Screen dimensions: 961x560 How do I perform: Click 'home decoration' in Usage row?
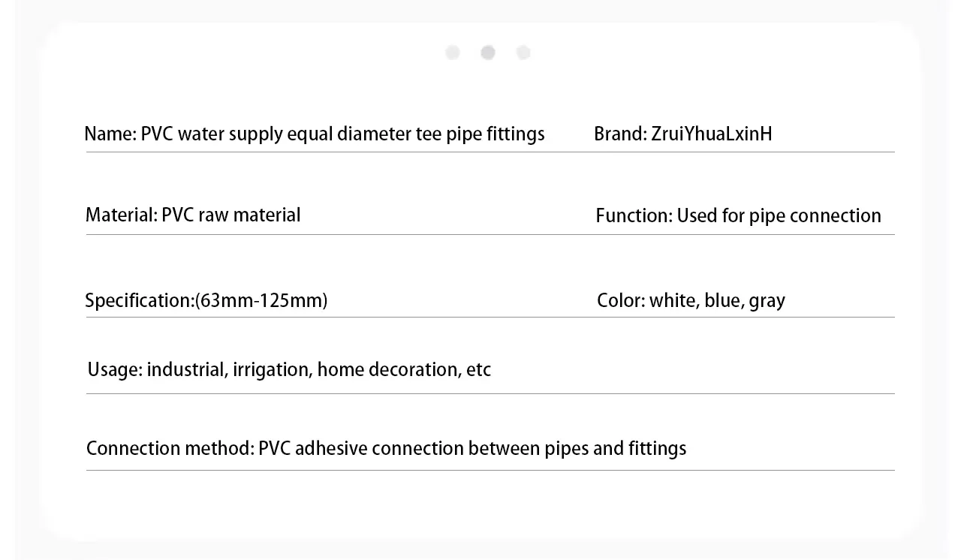click(x=387, y=370)
